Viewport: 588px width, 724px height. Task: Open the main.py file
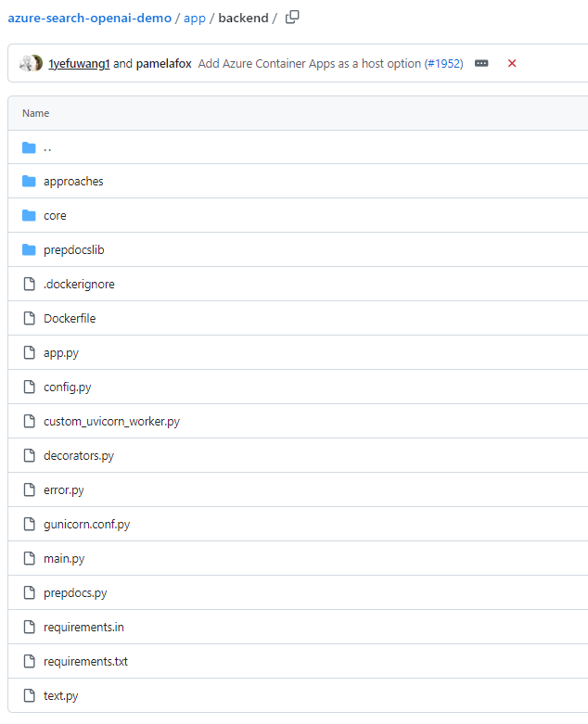(x=64, y=559)
